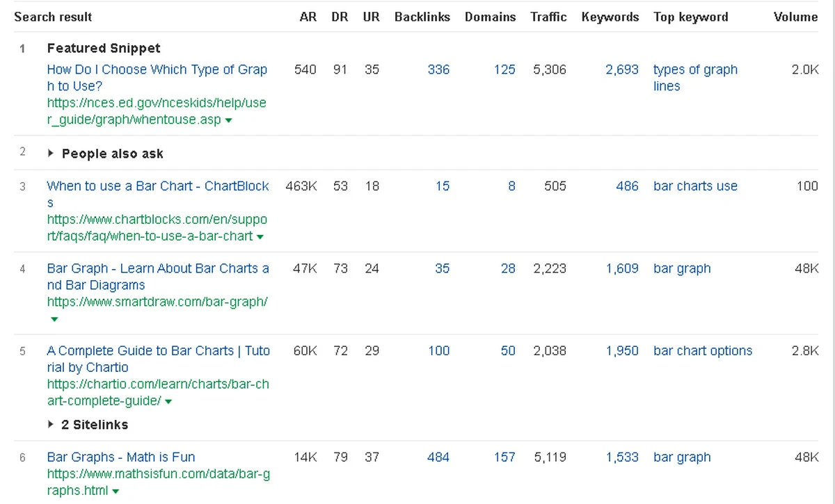Open backlinks count 336
The image size is (835, 504).
[x=438, y=70]
